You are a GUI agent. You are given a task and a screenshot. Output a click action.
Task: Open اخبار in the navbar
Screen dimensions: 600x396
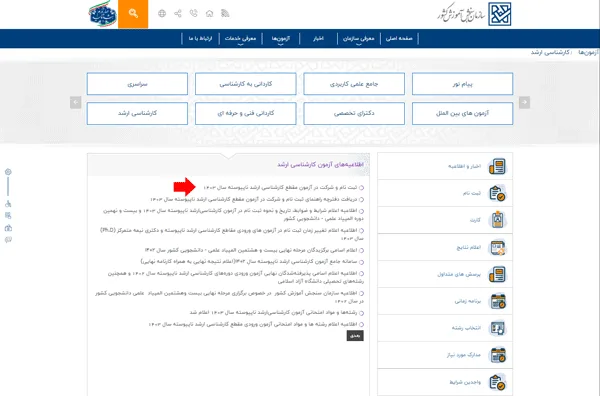[x=318, y=39]
